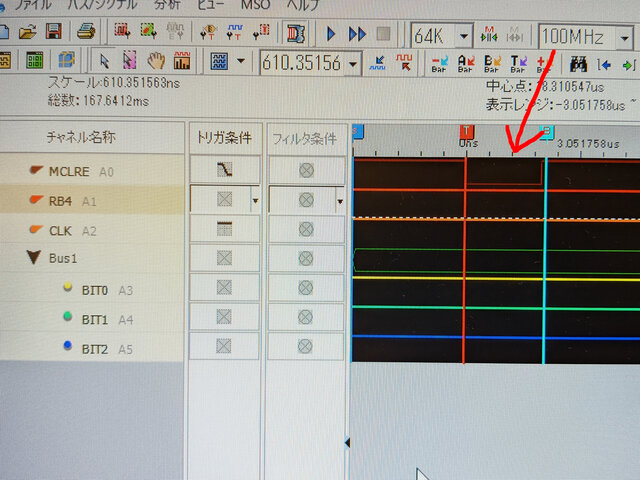Open the バス/シグナル menu
The height and width of the screenshot is (480, 640).
pyautogui.click(x=102, y=4)
